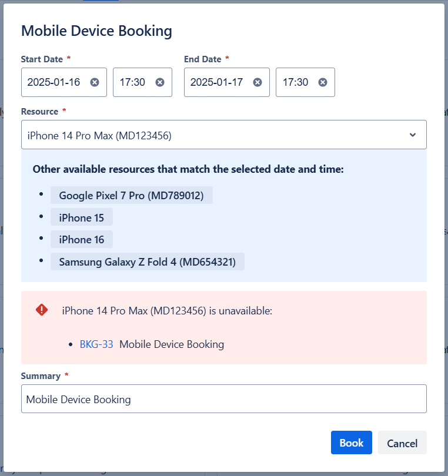This screenshot has width=448, height=476.
Task: Click the red unavailable warning icon
Action: 42,310
